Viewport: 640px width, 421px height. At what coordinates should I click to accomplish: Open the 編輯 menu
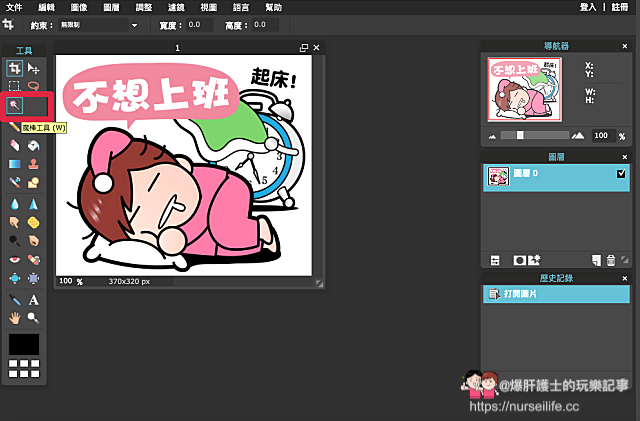(46, 7)
